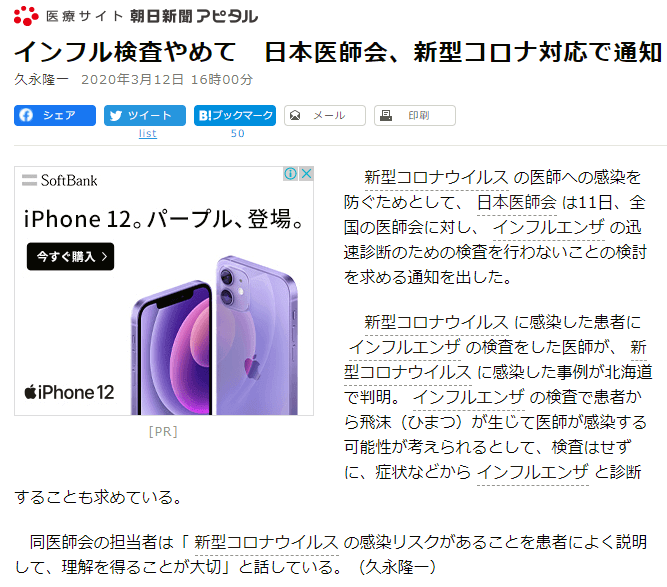Share the article via Facebook シェア button

click(55, 115)
